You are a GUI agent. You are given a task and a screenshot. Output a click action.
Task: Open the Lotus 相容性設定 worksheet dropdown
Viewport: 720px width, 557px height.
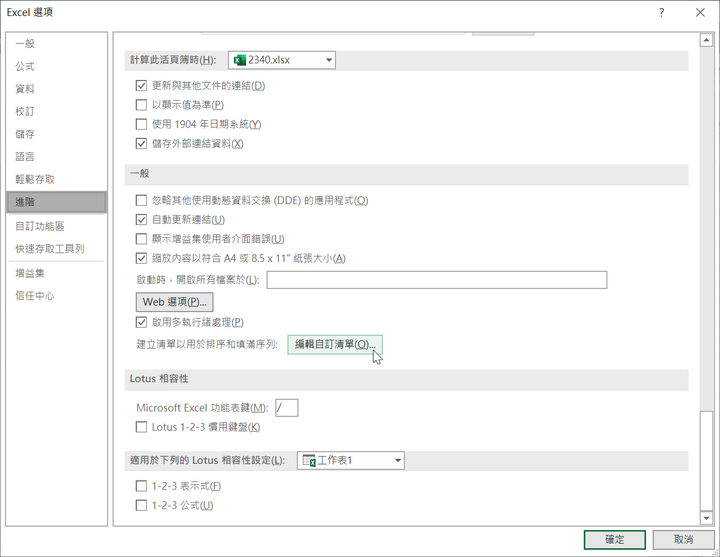point(351,460)
